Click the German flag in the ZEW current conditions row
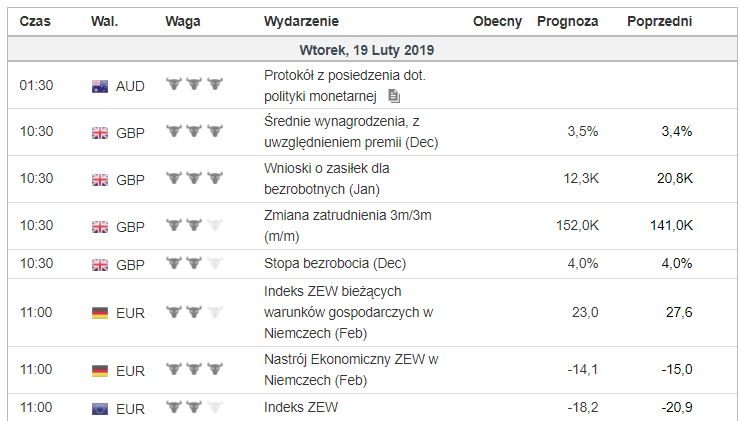The height and width of the screenshot is (421, 740). click(x=100, y=313)
